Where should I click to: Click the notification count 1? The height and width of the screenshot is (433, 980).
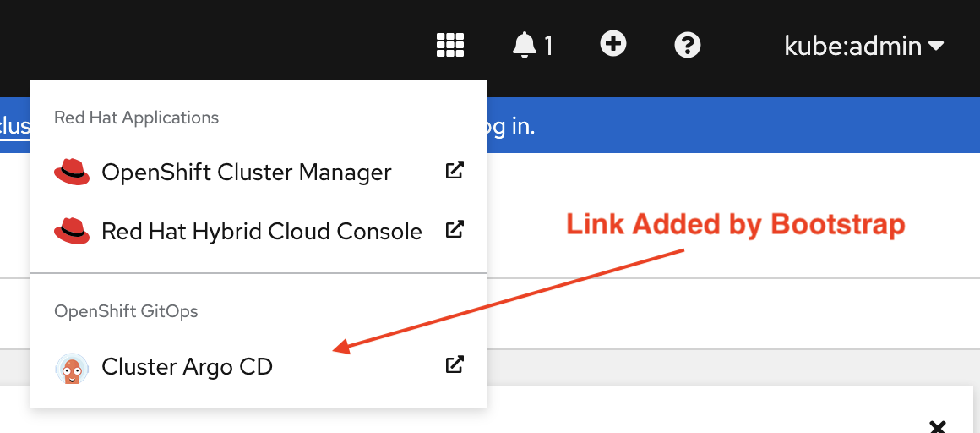click(548, 47)
